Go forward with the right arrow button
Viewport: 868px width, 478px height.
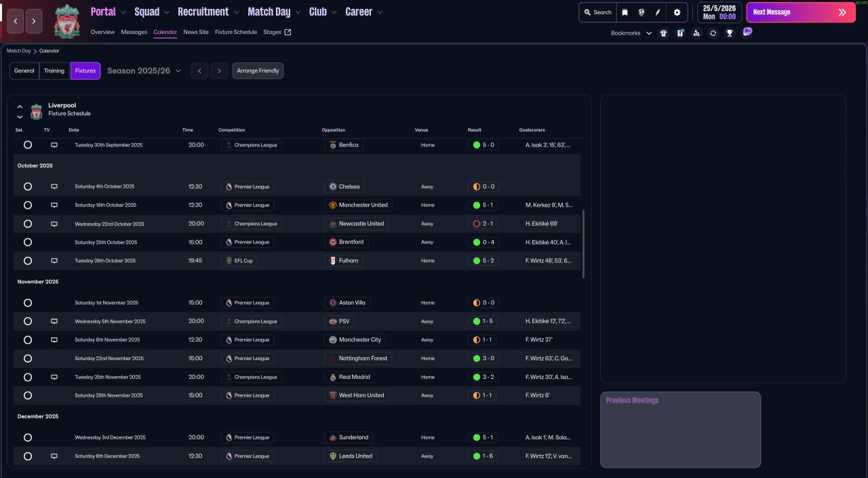pyautogui.click(x=34, y=22)
